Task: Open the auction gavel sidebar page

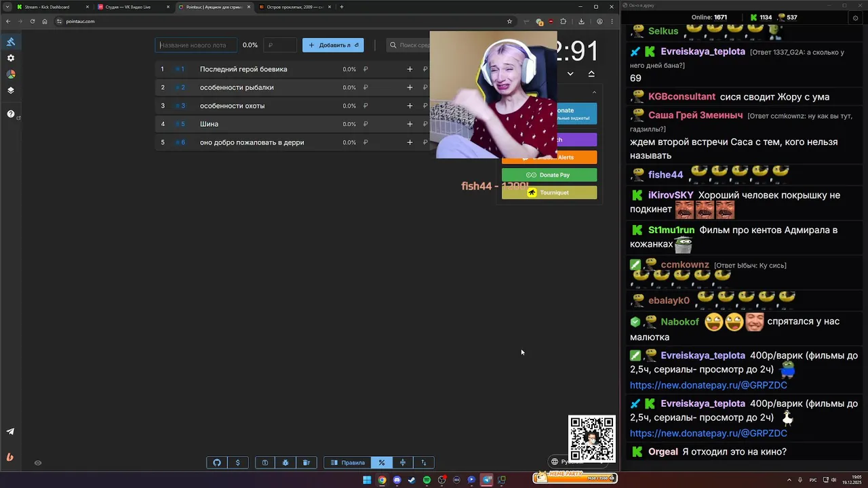Action: click(11, 42)
